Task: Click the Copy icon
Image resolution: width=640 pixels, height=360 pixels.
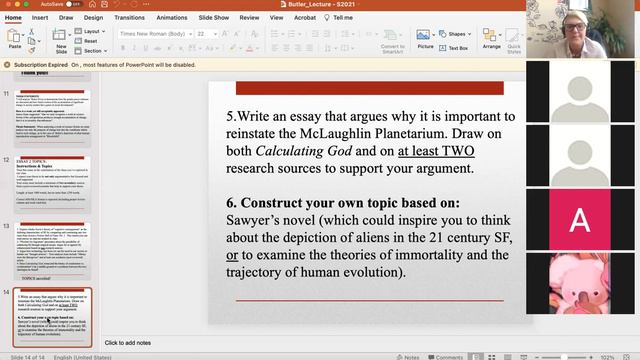Action: [31, 41]
